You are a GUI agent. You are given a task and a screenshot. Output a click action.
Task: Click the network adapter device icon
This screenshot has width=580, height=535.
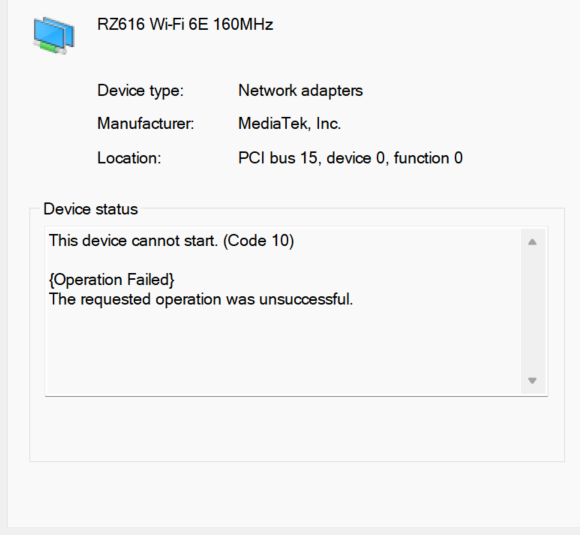tap(54, 35)
